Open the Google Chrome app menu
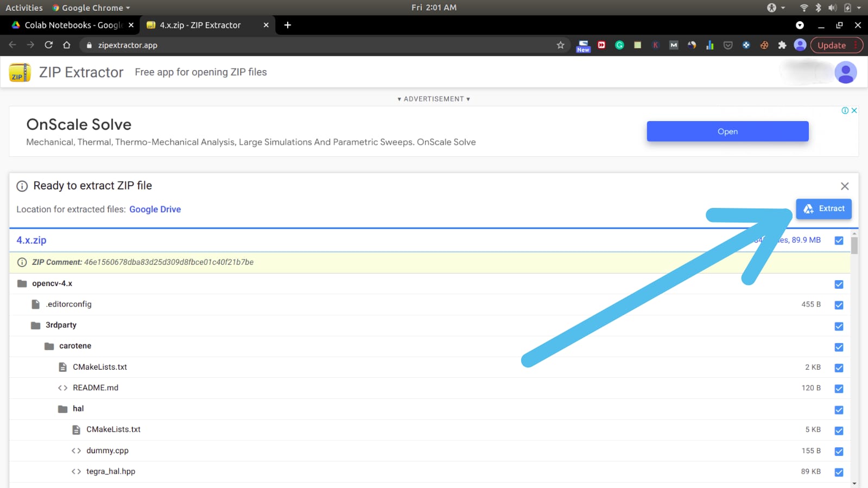This screenshot has width=868, height=488. (91, 8)
